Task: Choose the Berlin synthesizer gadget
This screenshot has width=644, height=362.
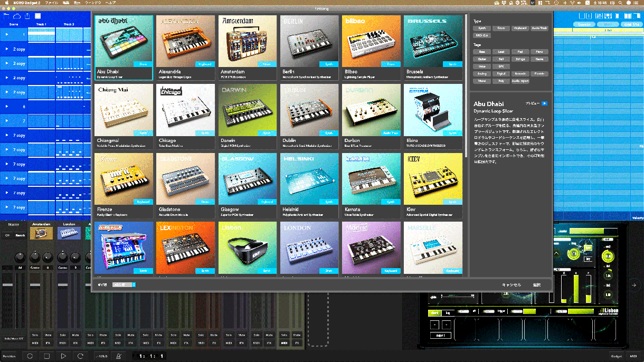Action: (309, 47)
